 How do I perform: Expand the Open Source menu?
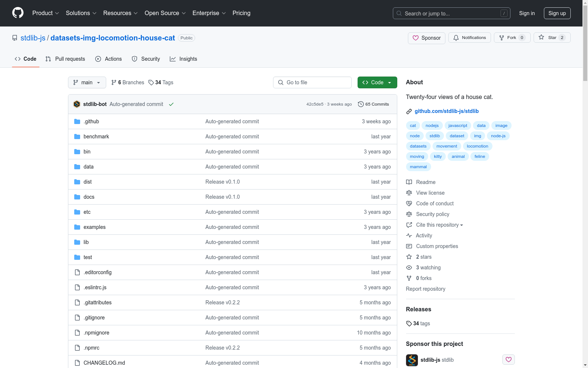click(165, 13)
